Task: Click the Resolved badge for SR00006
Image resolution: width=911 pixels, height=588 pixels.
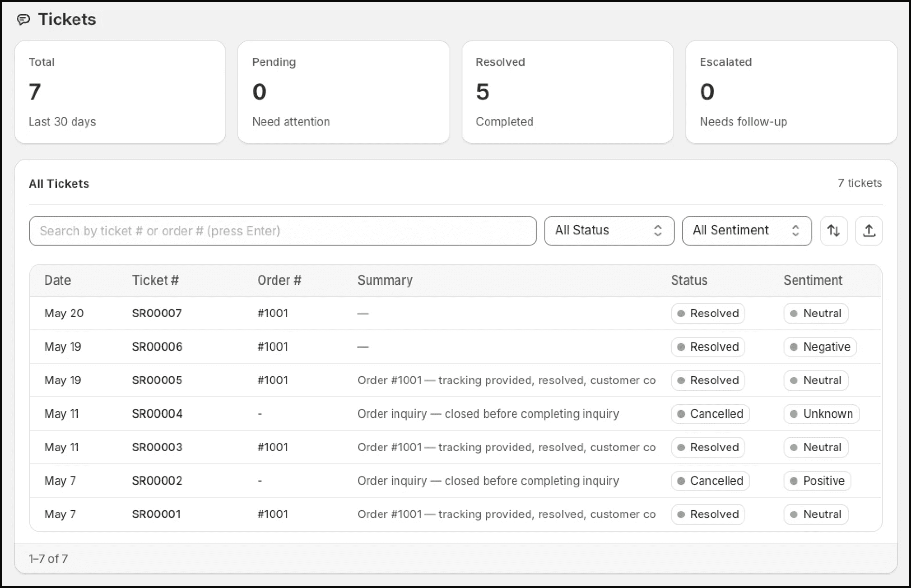Action: [x=708, y=347]
